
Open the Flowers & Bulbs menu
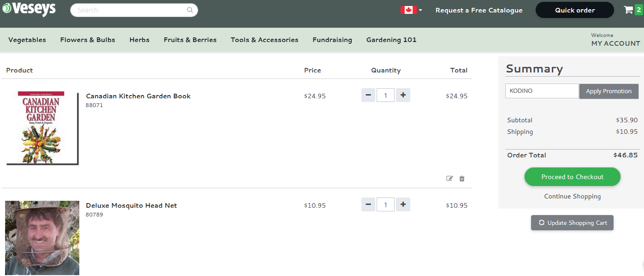pos(88,40)
